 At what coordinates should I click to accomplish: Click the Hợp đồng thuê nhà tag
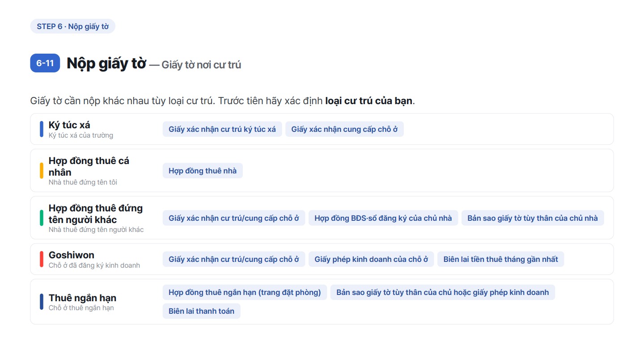tap(203, 171)
